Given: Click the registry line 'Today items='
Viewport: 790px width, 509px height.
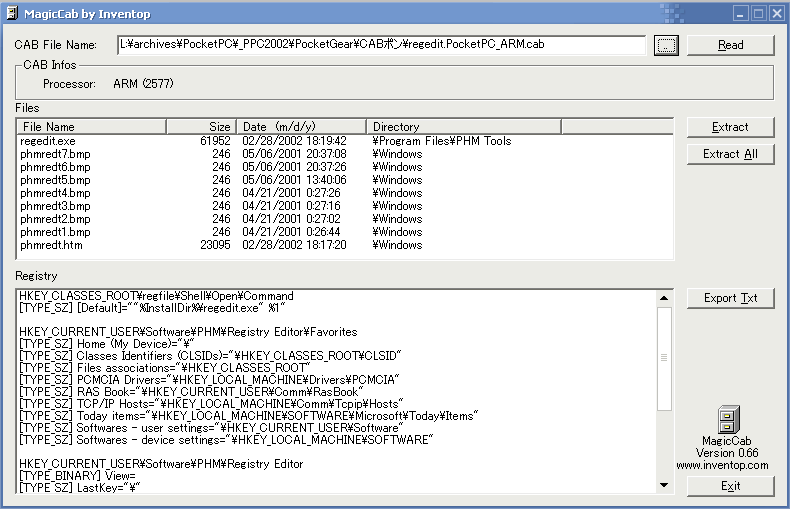Looking at the screenshot, I should (x=248, y=417).
